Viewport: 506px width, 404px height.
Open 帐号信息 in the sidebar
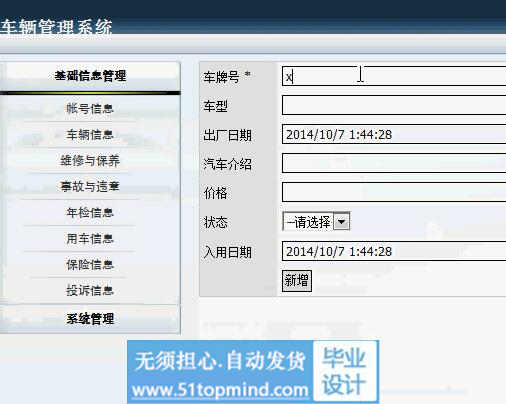coord(90,109)
